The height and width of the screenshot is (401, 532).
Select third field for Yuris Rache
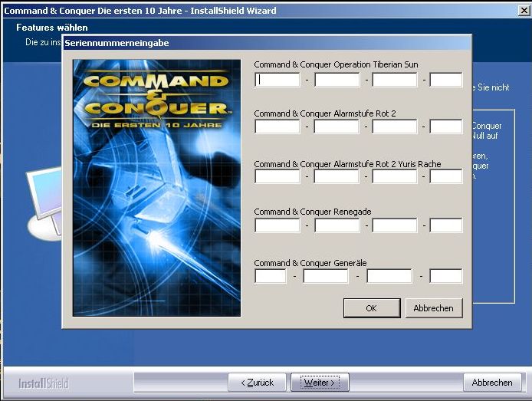pyautogui.click(x=395, y=176)
